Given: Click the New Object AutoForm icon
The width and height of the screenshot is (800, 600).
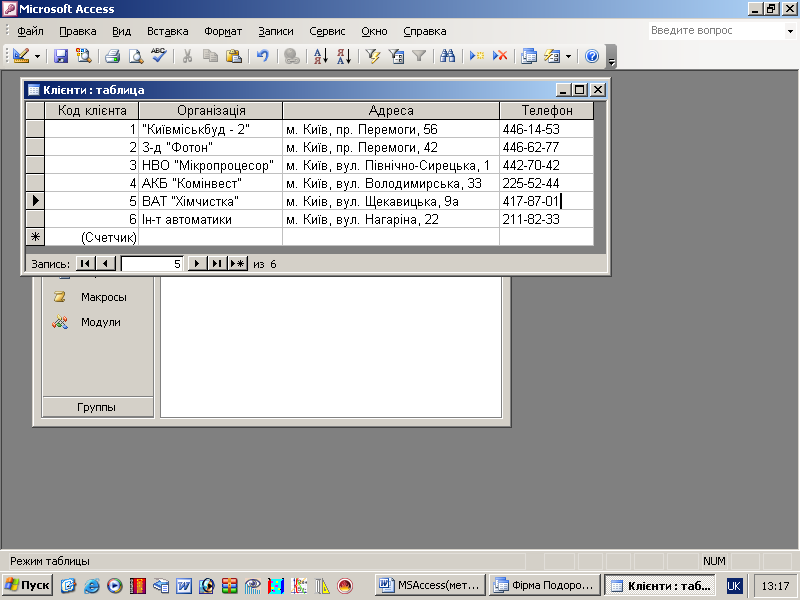Looking at the screenshot, I should click(x=552, y=56).
